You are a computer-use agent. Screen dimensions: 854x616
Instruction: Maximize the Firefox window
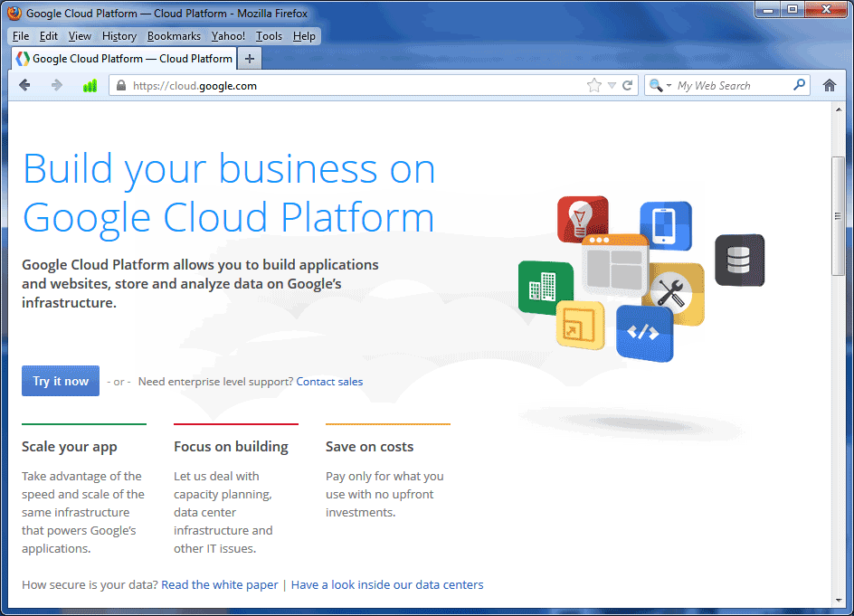coord(792,10)
